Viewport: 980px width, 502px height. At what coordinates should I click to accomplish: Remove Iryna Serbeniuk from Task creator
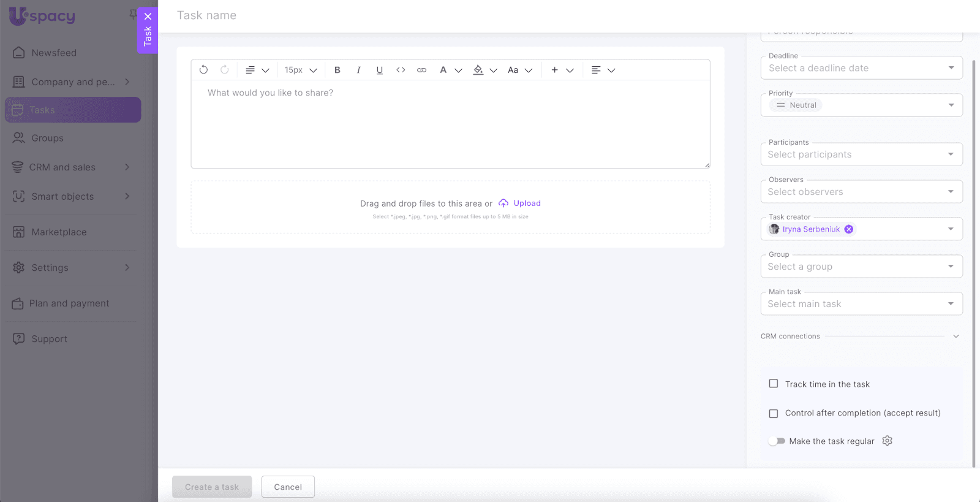(848, 229)
